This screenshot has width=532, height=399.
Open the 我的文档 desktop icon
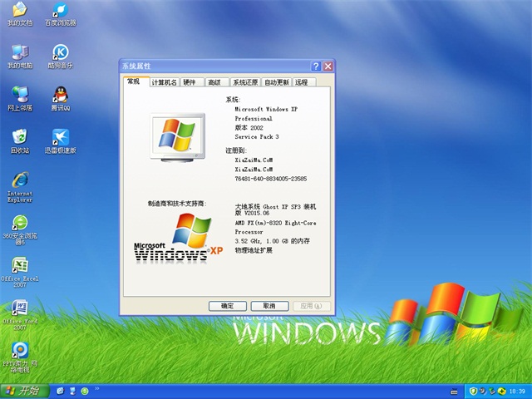coord(19,11)
